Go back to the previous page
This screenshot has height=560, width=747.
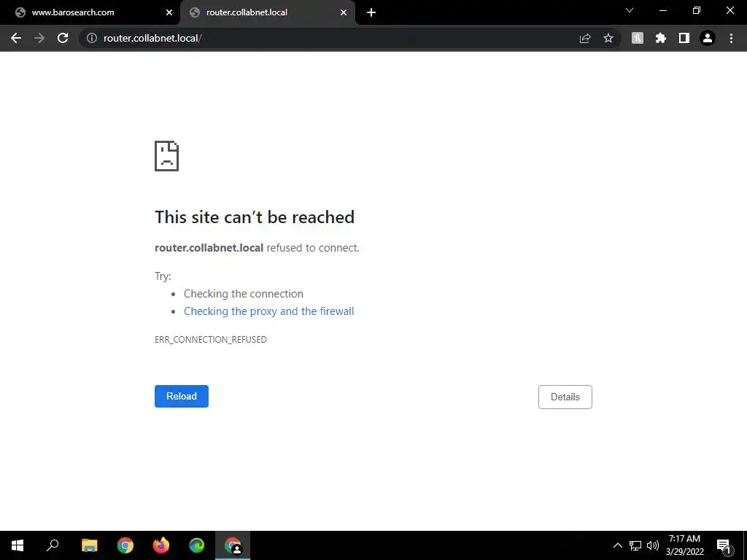pos(16,38)
